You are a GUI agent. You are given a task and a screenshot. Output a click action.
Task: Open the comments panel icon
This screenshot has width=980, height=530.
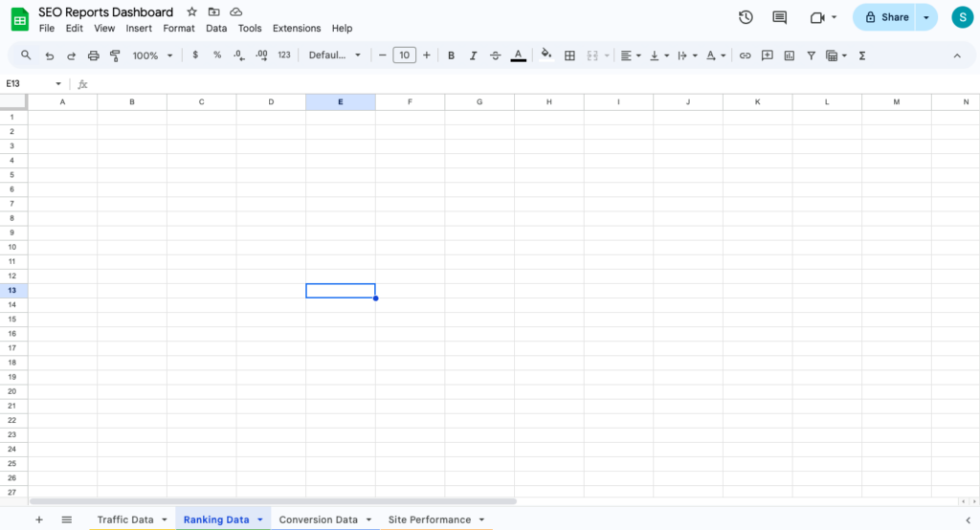pyautogui.click(x=779, y=17)
